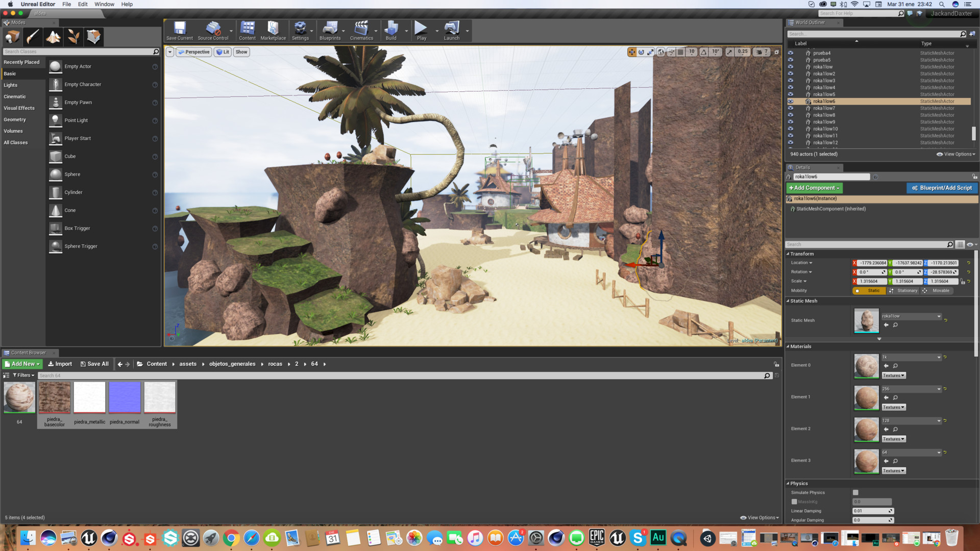Toggle visibility eye for rokaTlow12
The height and width of the screenshot is (551, 980).
coord(791,143)
